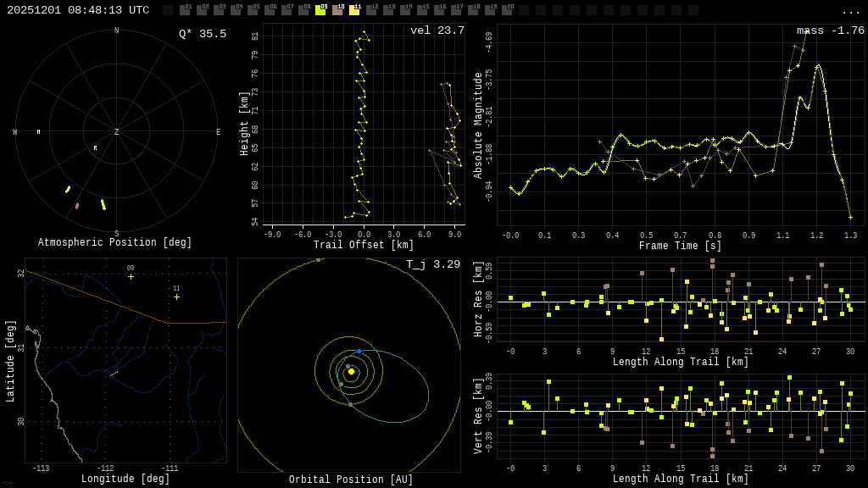The image size is (868, 488).
Task: Click the timestamp 20251201 08:48:13 UTC
Action: [x=78, y=10]
